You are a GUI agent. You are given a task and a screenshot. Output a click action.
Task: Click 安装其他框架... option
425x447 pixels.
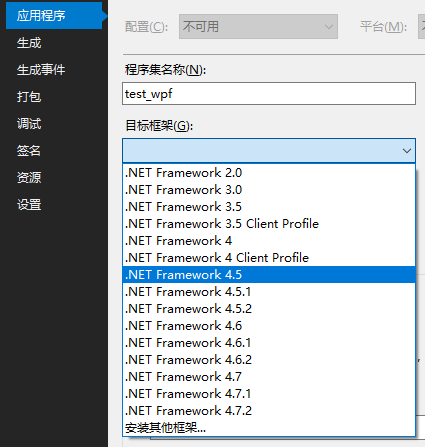269,428
